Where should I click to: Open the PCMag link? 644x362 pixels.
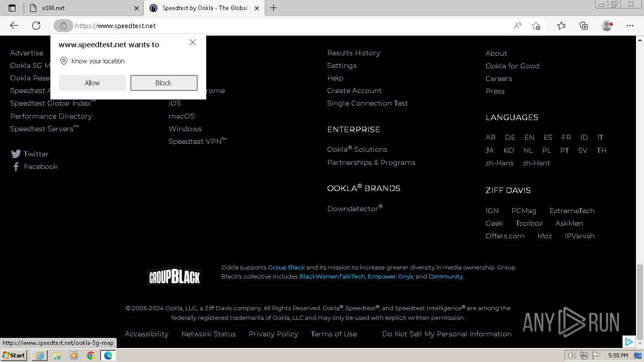pos(524,211)
